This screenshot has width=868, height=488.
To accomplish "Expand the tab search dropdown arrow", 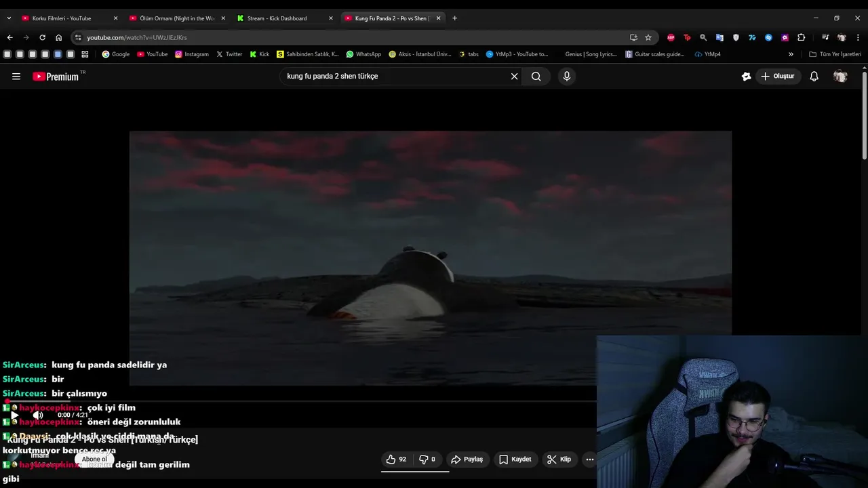I will tap(9, 18).
